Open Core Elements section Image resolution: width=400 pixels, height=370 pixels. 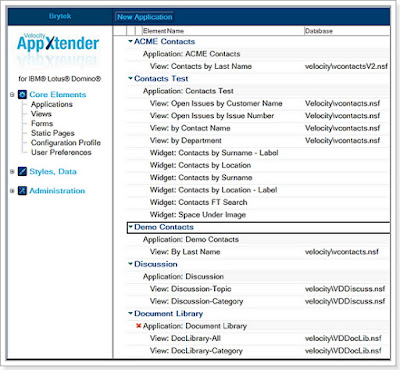[58, 95]
